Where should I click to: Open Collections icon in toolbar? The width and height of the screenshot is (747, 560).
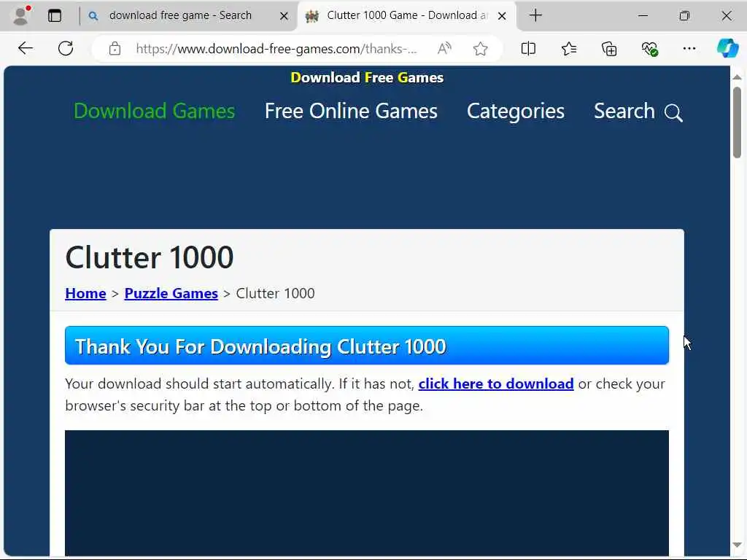[x=609, y=48]
